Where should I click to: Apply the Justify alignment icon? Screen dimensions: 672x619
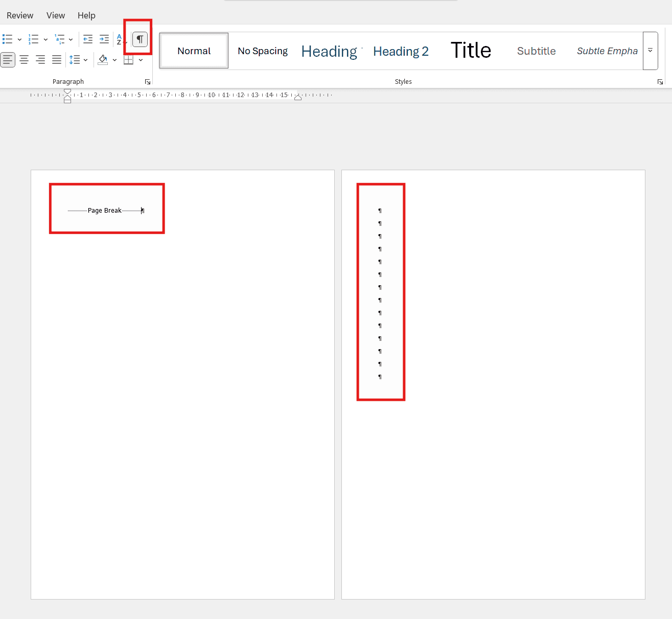point(57,59)
